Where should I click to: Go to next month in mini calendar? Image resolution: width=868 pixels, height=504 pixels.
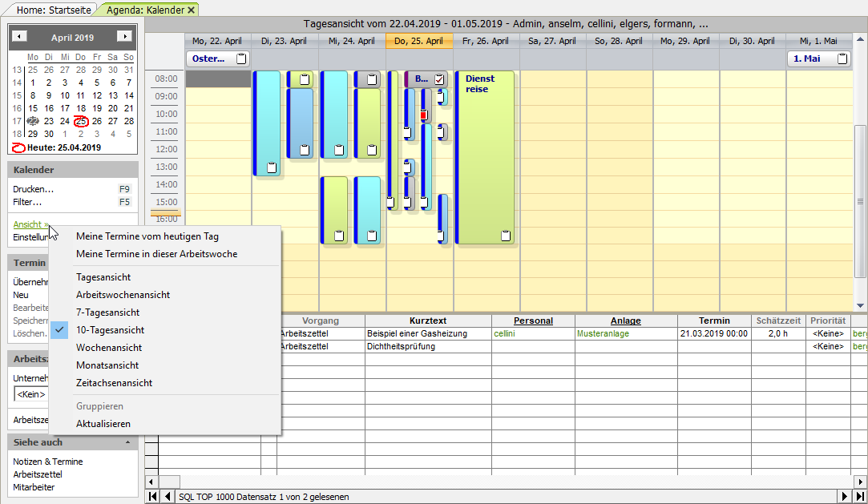pos(124,37)
